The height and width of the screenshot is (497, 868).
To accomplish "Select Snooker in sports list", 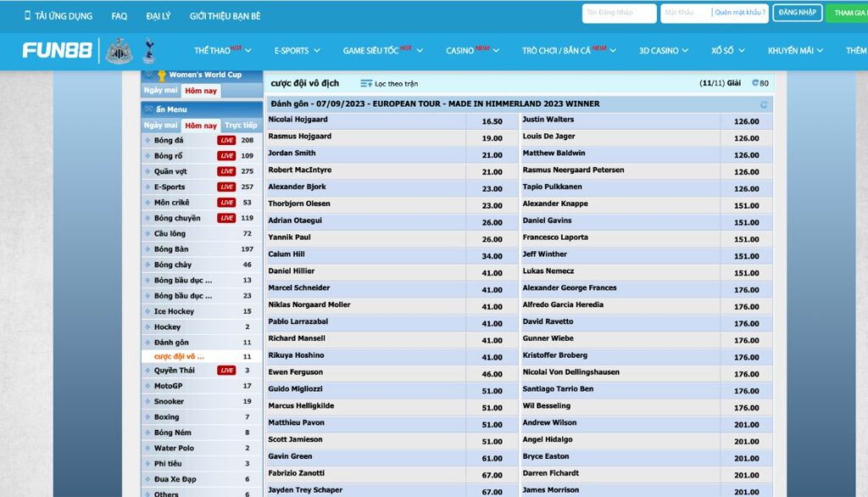I will point(202,401).
